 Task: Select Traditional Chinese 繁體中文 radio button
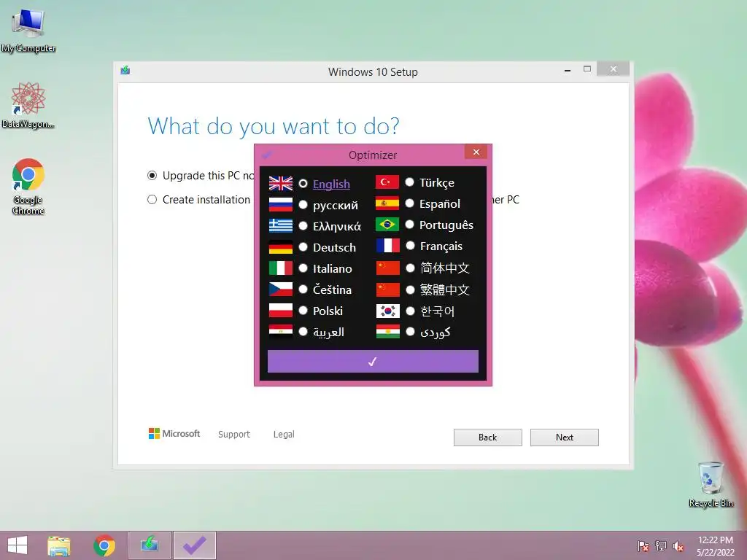(410, 289)
